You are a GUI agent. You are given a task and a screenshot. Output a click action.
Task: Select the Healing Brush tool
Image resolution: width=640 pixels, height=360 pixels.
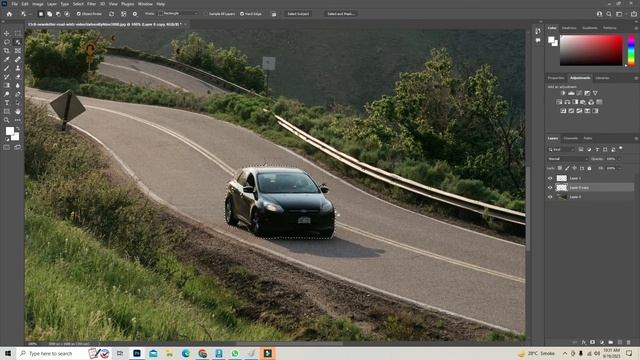(x=18, y=60)
